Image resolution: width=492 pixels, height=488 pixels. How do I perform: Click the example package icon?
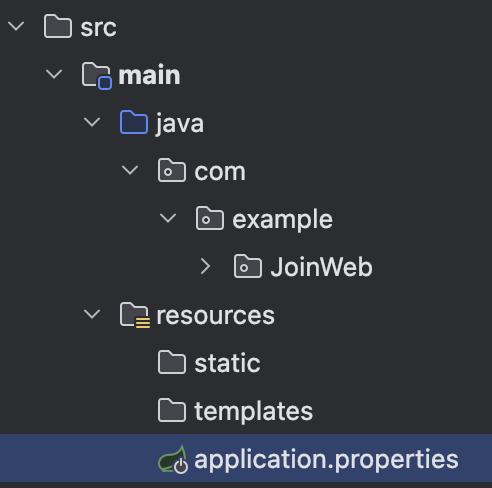tap(210, 218)
